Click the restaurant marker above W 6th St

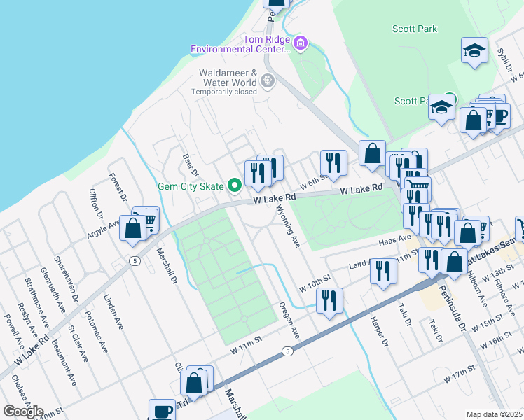point(333,164)
